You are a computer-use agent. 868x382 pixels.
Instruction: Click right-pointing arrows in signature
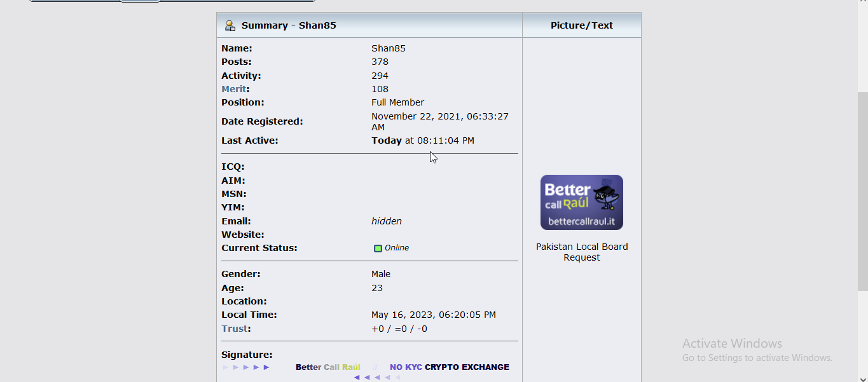pyautogui.click(x=246, y=367)
